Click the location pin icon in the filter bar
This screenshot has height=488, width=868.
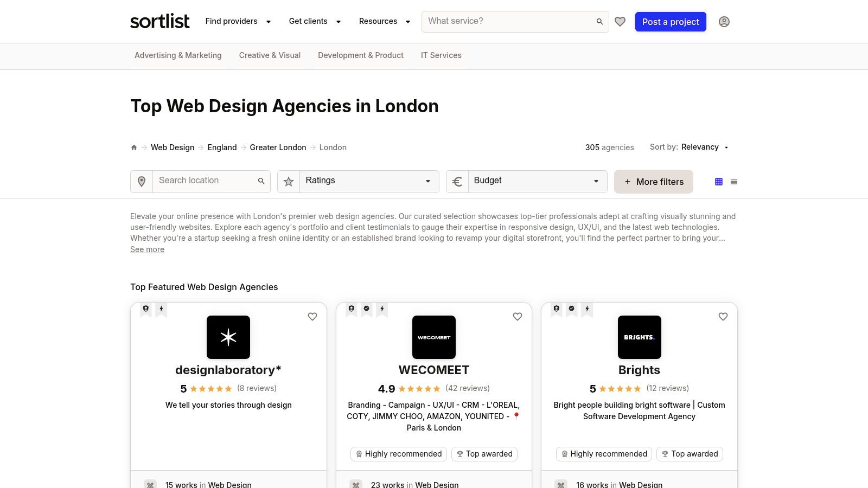click(141, 181)
